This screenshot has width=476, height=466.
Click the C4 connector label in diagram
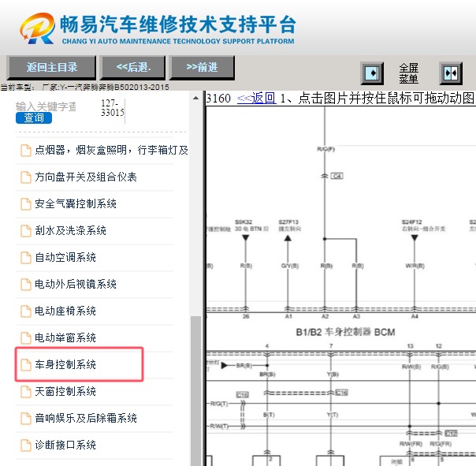click(x=337, y=176)
